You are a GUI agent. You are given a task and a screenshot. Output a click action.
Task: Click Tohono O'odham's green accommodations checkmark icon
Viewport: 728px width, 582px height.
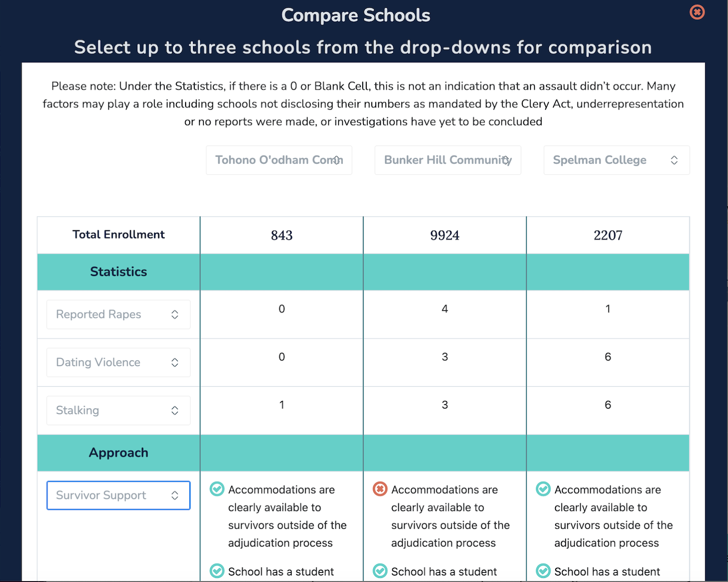[217, 489]
